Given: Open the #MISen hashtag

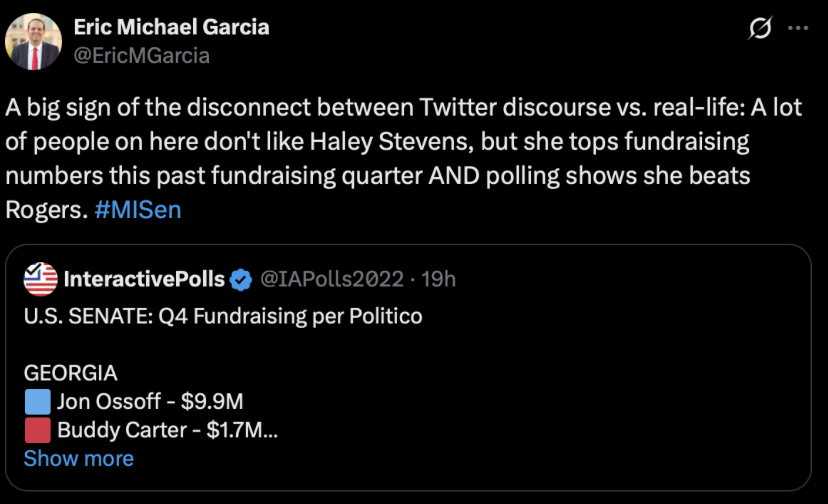Looking at the screenshot, I should (138, 211).
